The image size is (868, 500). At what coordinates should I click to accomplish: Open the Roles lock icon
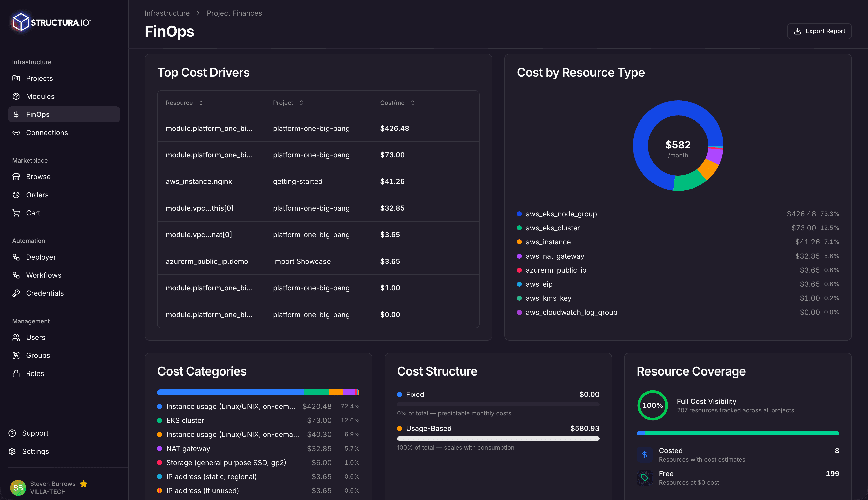(x=16, y=373)
